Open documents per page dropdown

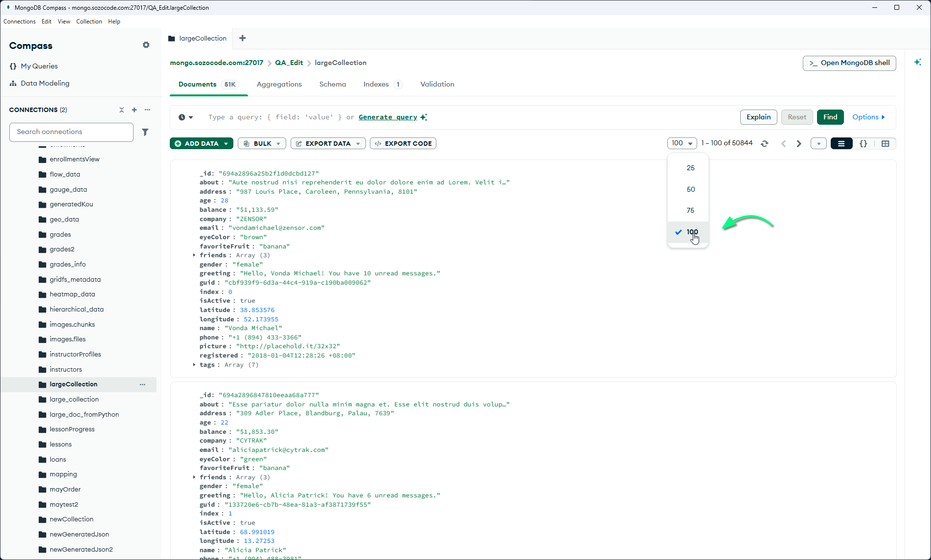pos(682,143)
